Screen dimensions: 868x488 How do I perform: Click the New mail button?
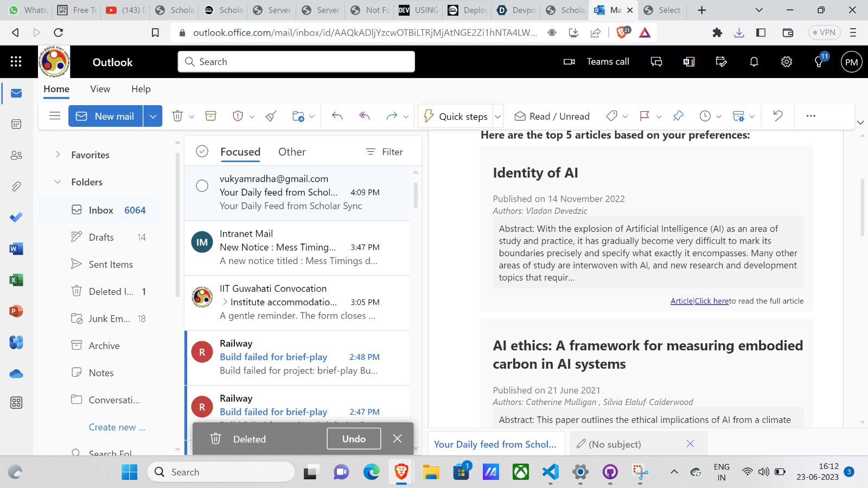(106, 116)
